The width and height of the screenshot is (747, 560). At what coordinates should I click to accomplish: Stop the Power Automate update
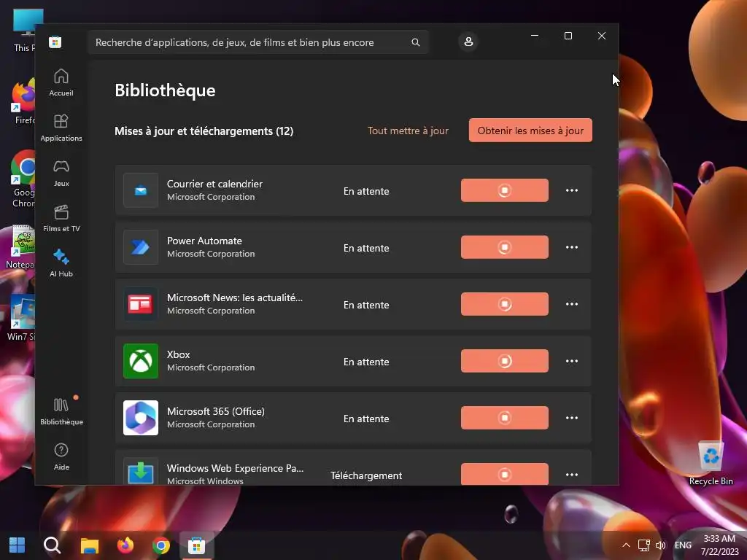[505, 247]
